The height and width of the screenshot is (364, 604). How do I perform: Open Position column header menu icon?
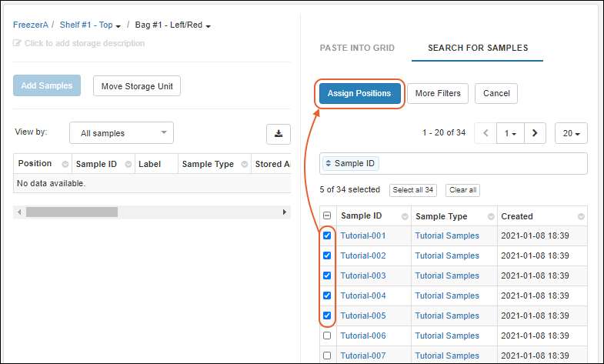point(65,164)
